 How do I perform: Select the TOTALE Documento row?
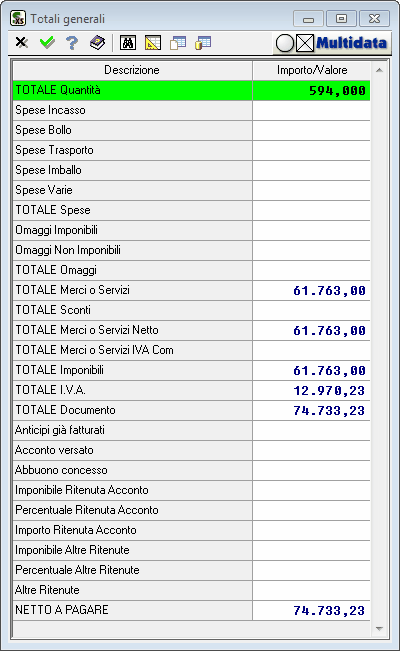[x=191, y=410]
